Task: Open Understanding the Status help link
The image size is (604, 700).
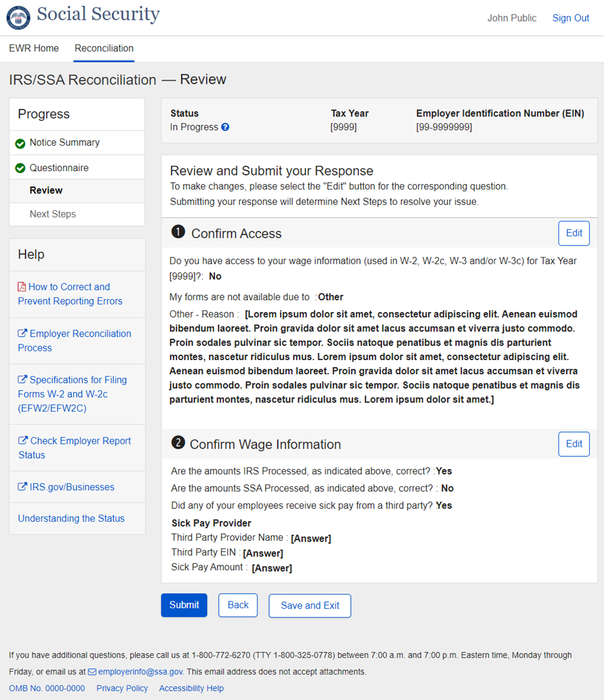Action: (71, 519)
